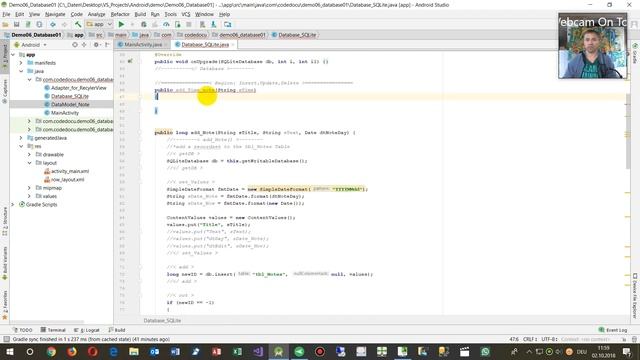This screenshot has width=640, height=360.
Task: Open Chrome from the taskbar
Action: tap(51, 351)
